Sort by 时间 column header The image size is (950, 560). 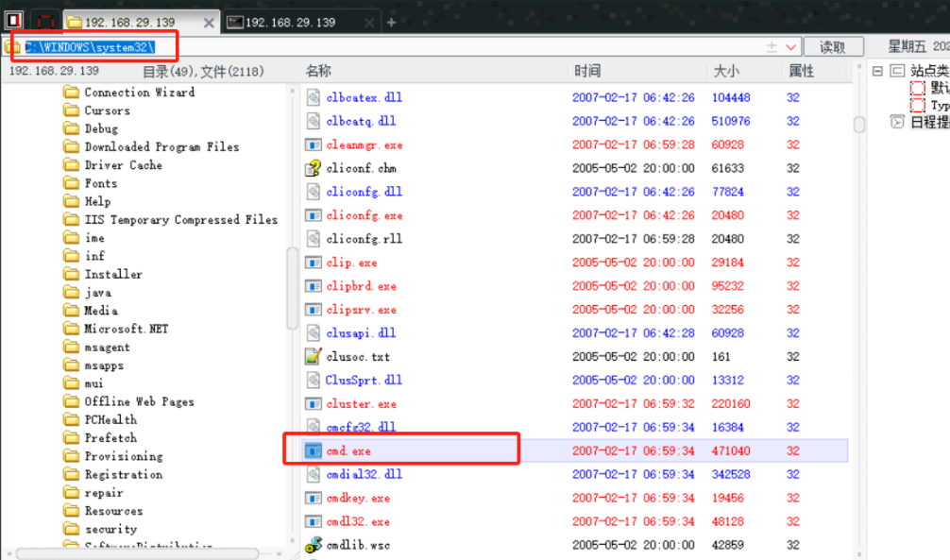587,71
